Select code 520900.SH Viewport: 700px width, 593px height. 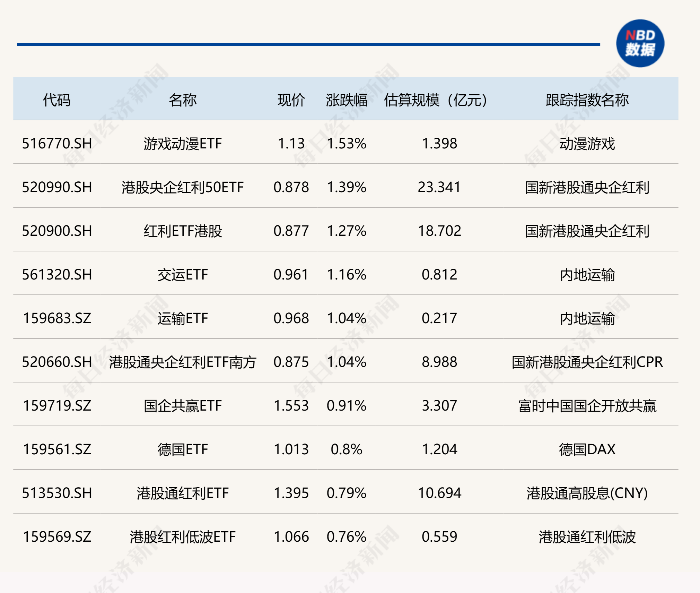tap(57, 231)
